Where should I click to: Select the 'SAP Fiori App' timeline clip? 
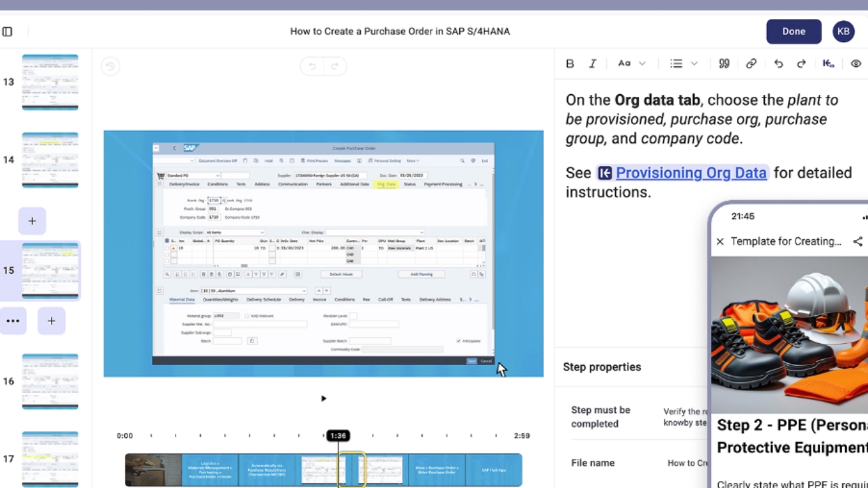click(x=494, y=470)
